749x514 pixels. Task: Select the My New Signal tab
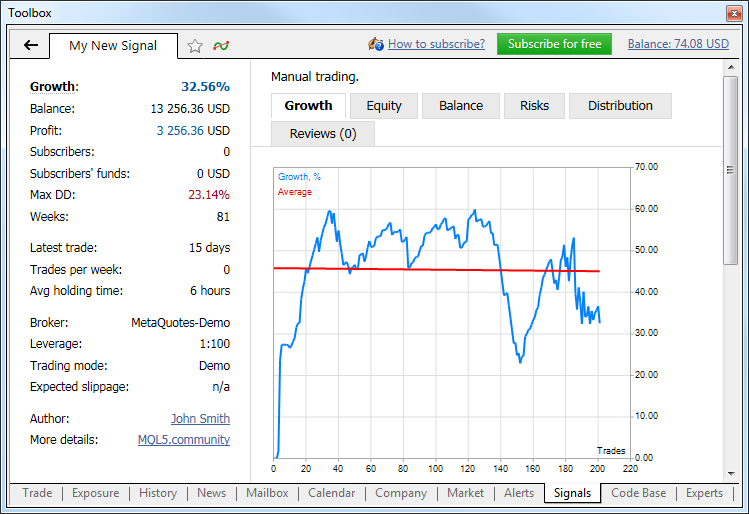[x=111, y=46]
